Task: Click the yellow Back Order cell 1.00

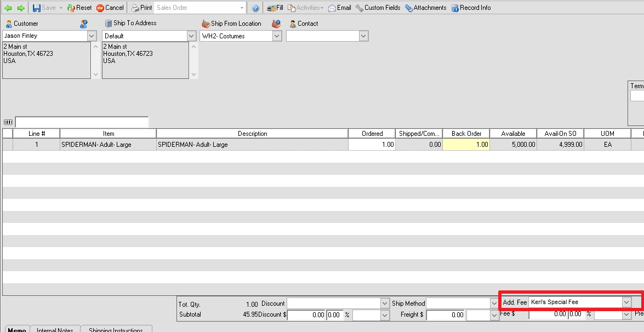Action: (x=466, y=145)
